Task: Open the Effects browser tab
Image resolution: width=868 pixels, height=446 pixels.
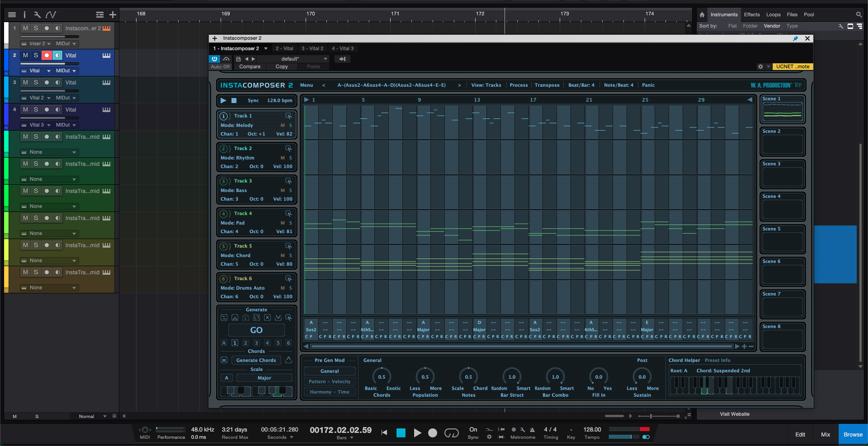Action: tap(752, 14)
